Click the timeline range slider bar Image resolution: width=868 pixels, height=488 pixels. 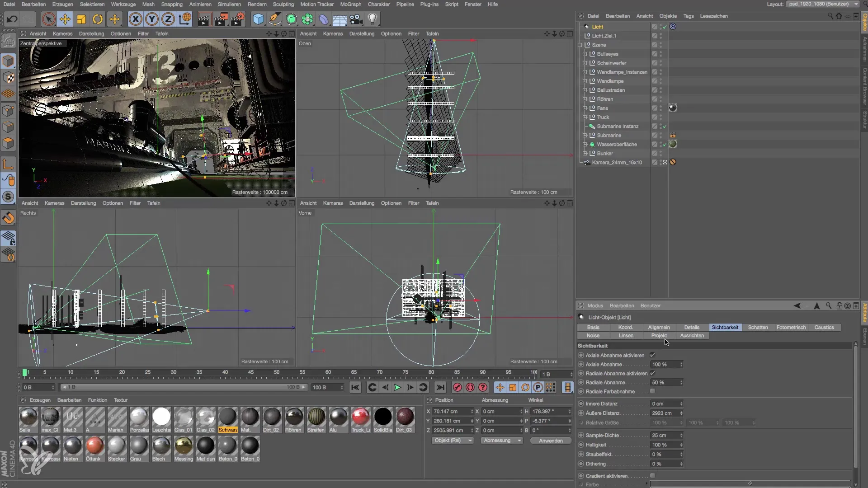(x=184, y=387)
